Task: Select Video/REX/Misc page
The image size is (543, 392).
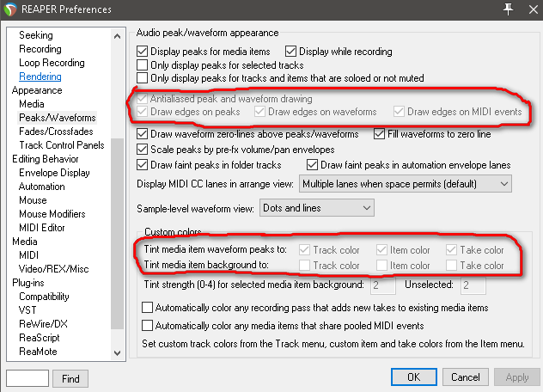Action: 53,269
